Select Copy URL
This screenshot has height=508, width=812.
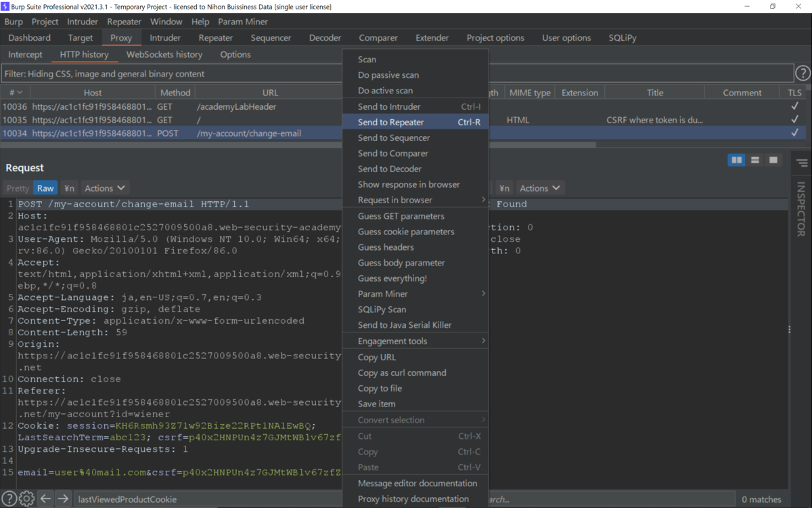tap(415, 357)
